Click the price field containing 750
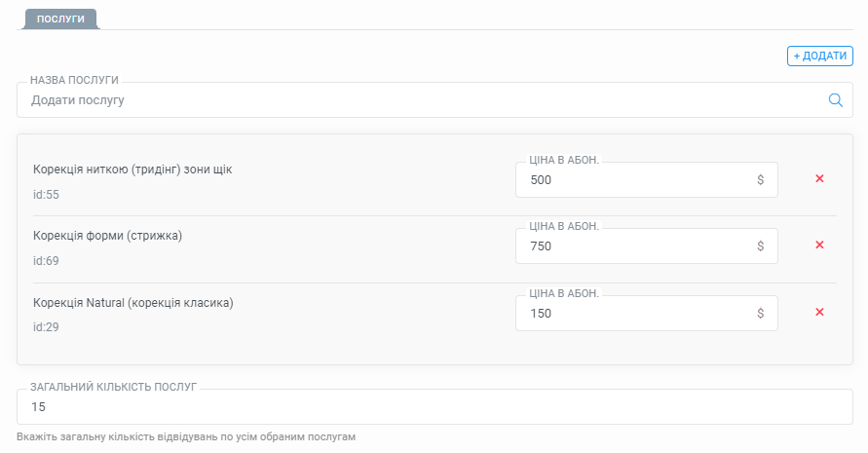868x453 pixels. click(647, 246)
